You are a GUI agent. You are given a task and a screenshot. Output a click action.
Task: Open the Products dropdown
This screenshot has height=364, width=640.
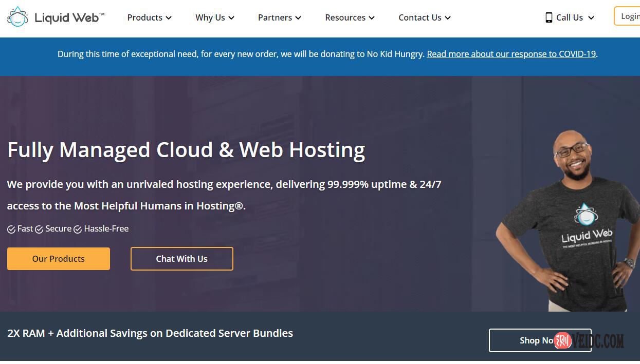pos(149,17)
